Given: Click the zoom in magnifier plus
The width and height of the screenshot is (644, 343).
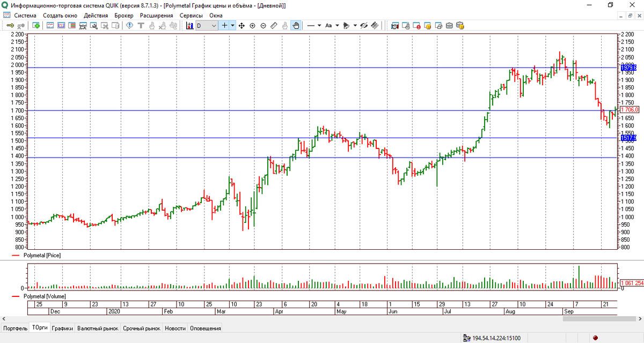Looking at the screenshot, I should pyautogui.click(x=252, y=25).
